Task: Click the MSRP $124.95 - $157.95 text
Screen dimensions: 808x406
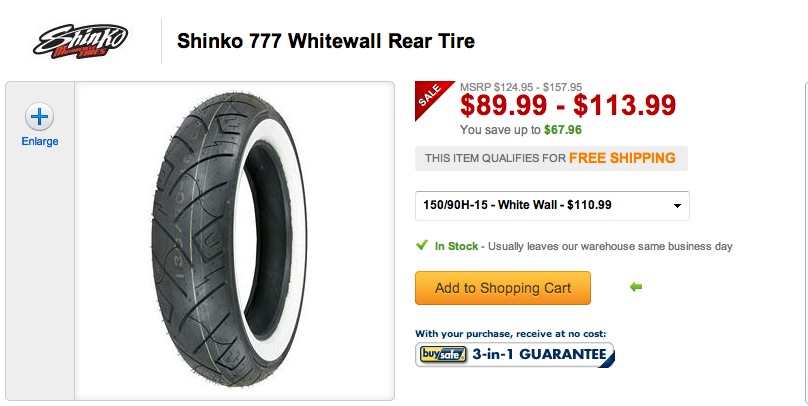Action: 521,87
